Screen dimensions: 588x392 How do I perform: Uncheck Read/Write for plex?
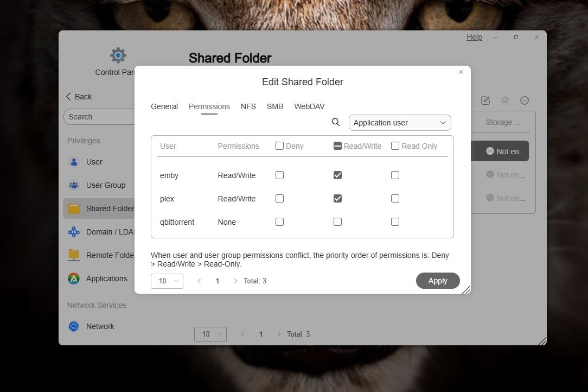pyautogui.click(x=337, y=198)
